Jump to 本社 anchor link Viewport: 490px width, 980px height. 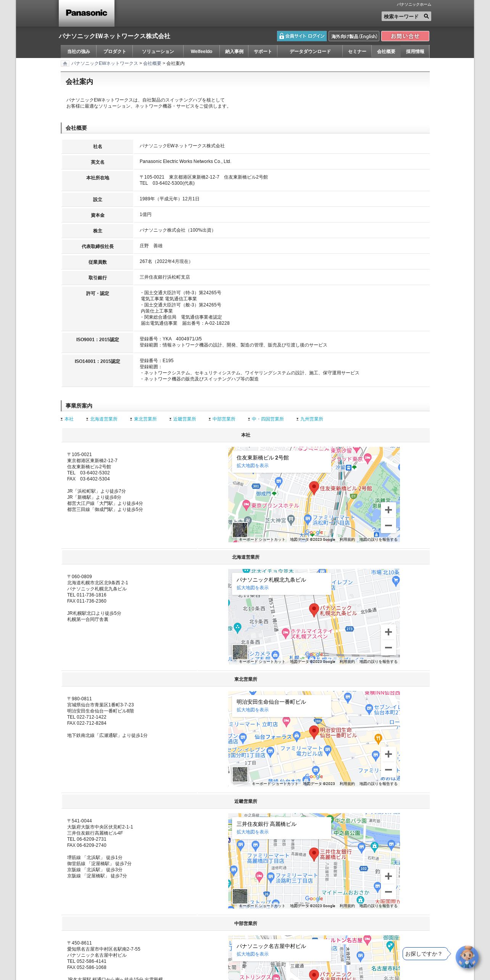[69, 419]
